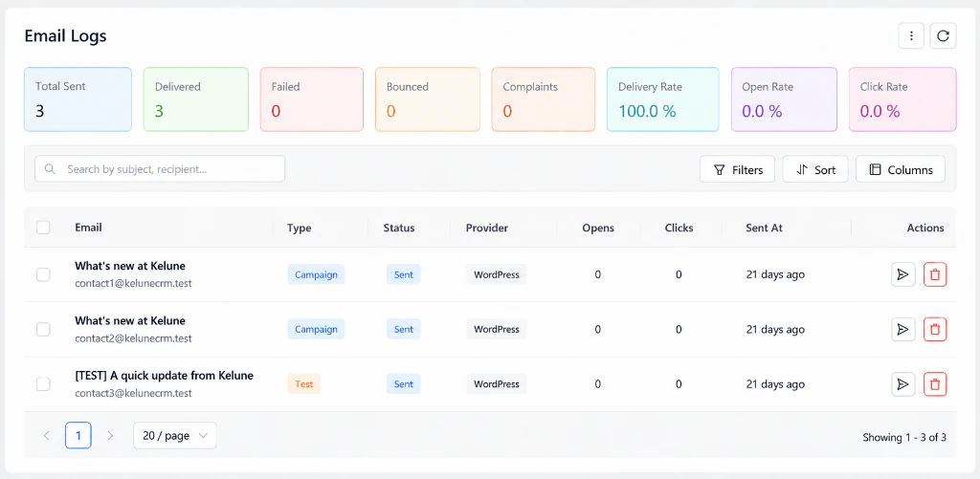
Task: Resend the contact2@kelunecrm.test email
Action: [903, 329]
